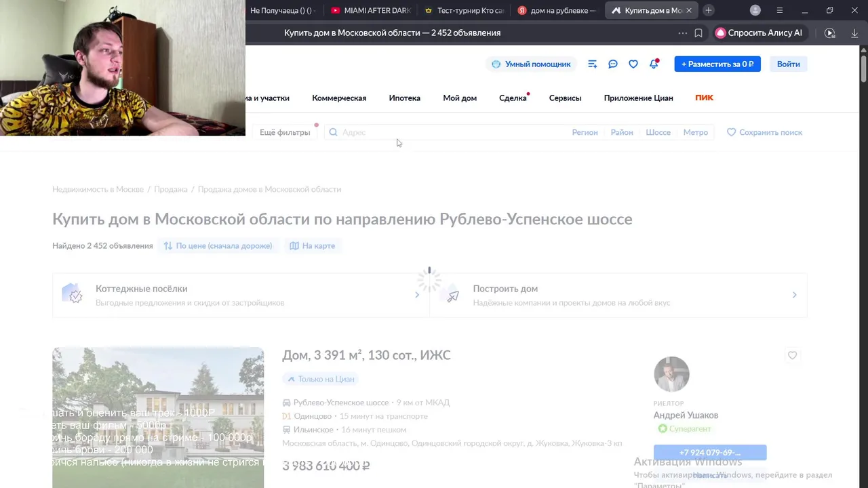
Task: Open the address bar three-dots menu
Action: tap(682, 33)
